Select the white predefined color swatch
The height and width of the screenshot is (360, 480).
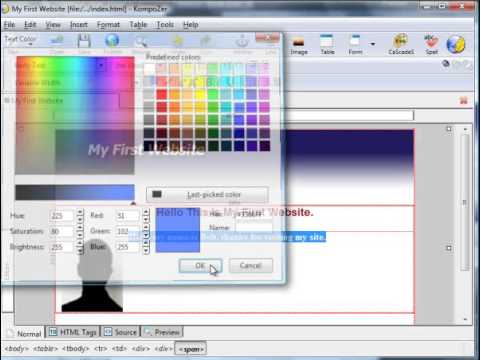click(x=149, y=69)
